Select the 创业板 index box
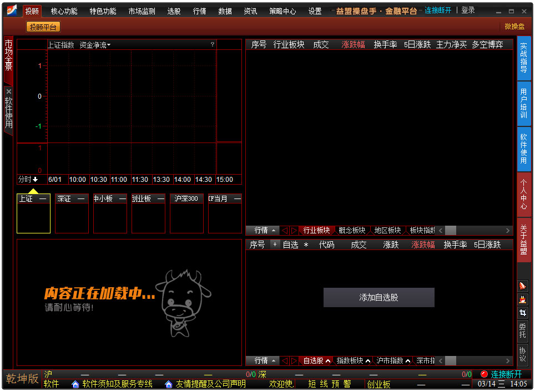The width and height of the screenshot is (535, 392). 148,213
